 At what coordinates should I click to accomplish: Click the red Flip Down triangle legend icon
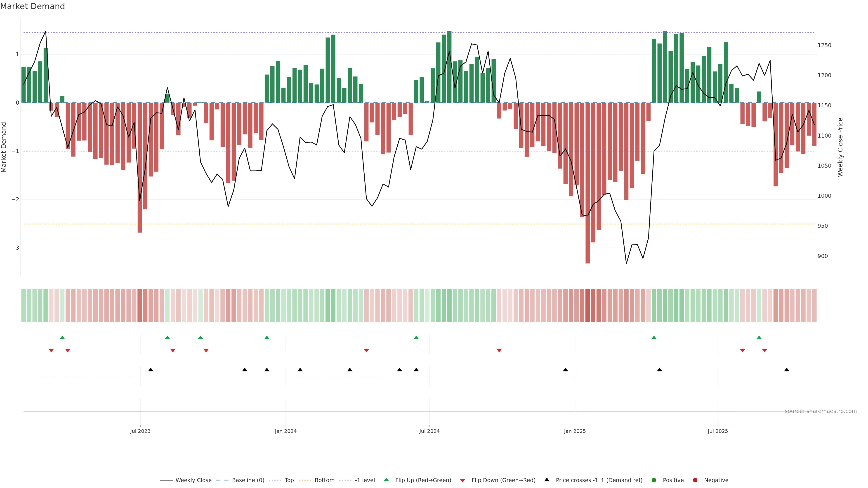[x=463, y=480]
